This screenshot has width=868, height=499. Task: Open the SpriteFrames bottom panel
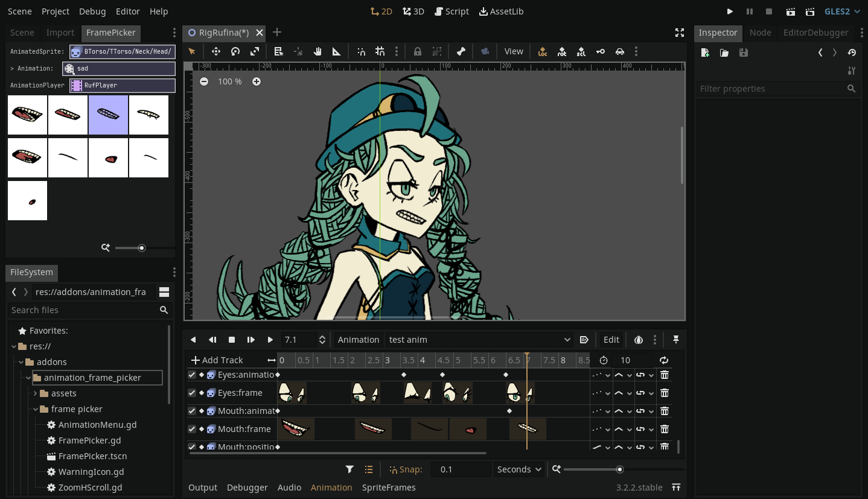pos(389,488)
